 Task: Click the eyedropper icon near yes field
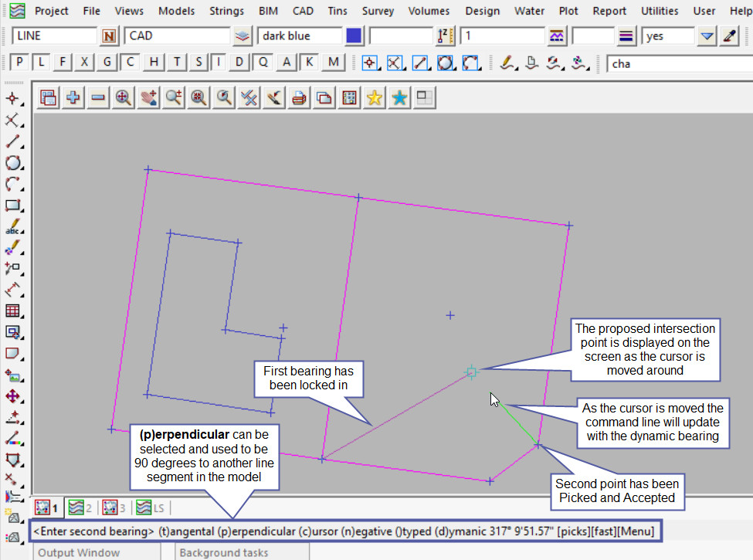click(729, 36)
